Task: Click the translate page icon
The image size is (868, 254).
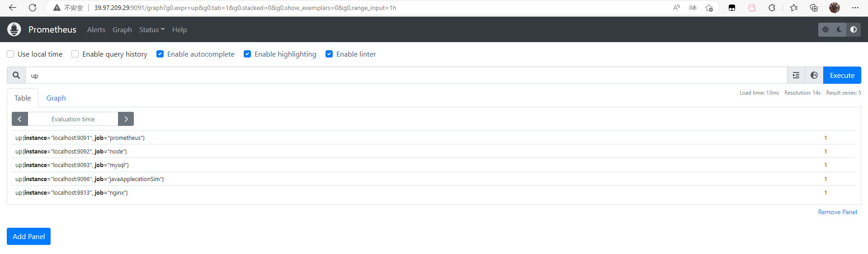Action: (x=693, y=8)
